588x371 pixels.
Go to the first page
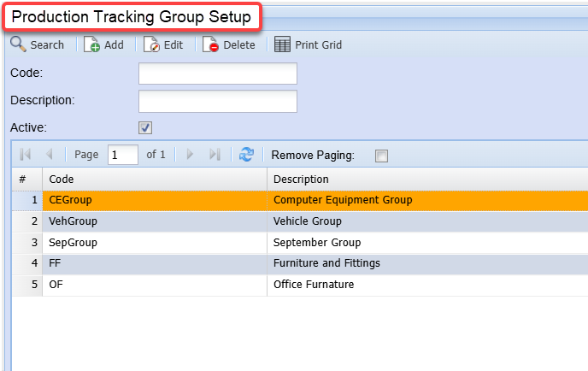tap(25, 155)
